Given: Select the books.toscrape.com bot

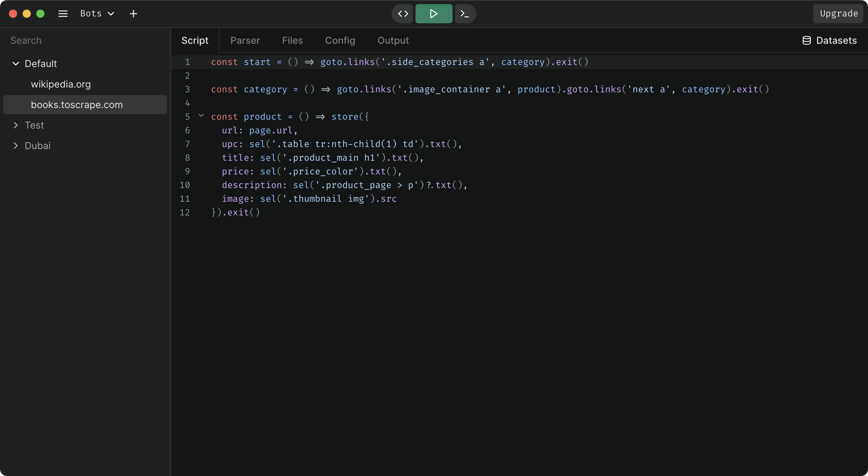Looking at the screenshot, I should pos(85,105).
